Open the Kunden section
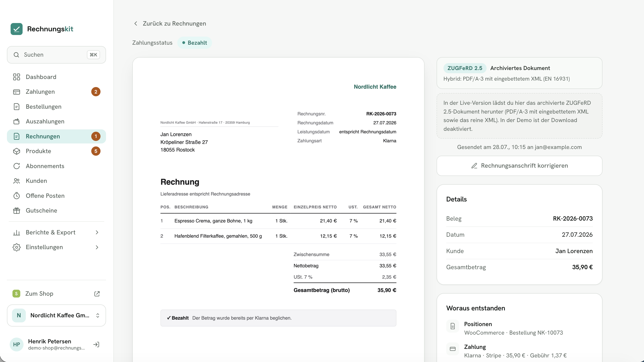Image resolution: width=644 pixels, height=362 pixels. click(56, 181)
